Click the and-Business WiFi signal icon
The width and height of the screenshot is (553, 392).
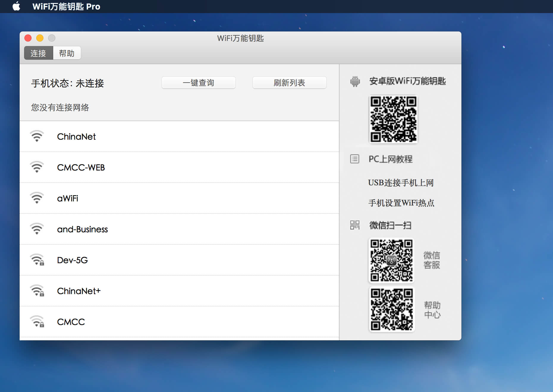[37, 229]
